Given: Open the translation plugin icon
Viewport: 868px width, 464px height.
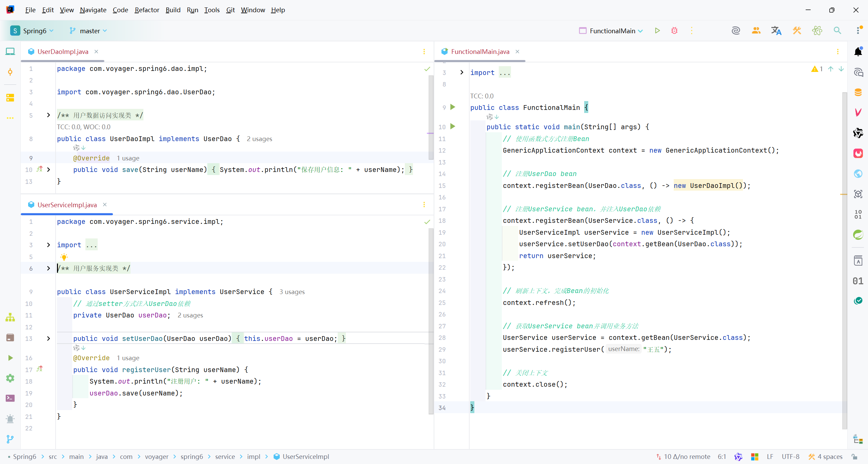Looking at the screenshot, I should point(776,31).
